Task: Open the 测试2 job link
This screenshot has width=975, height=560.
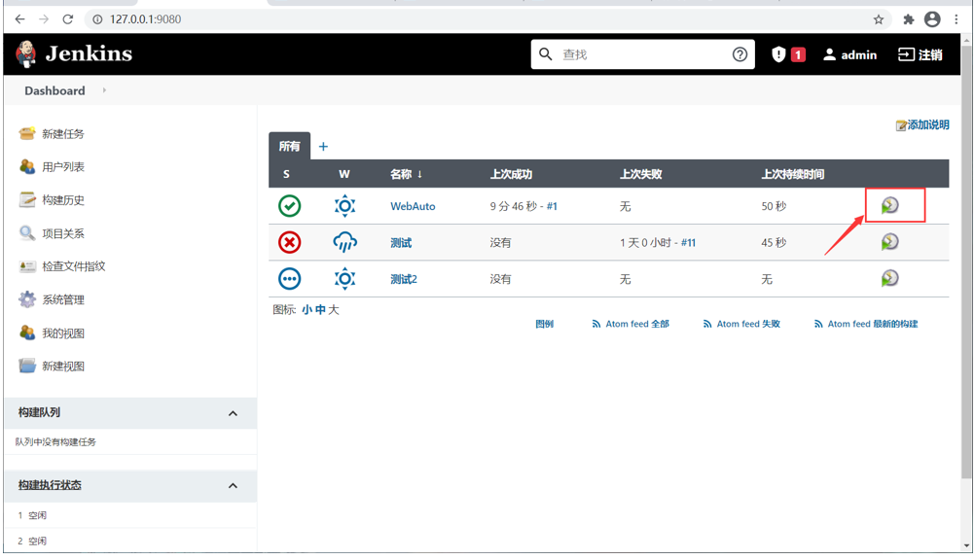Action: click(x=404, y=280)
